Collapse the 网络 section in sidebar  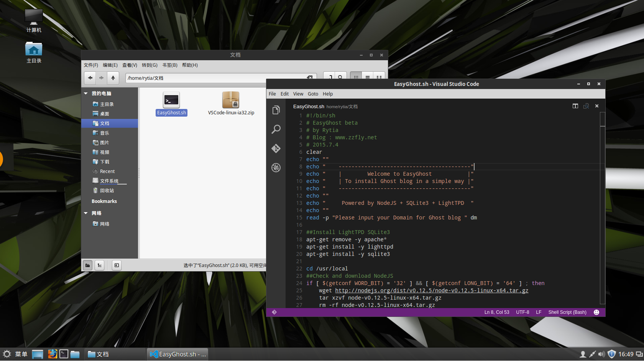point(86,213)
